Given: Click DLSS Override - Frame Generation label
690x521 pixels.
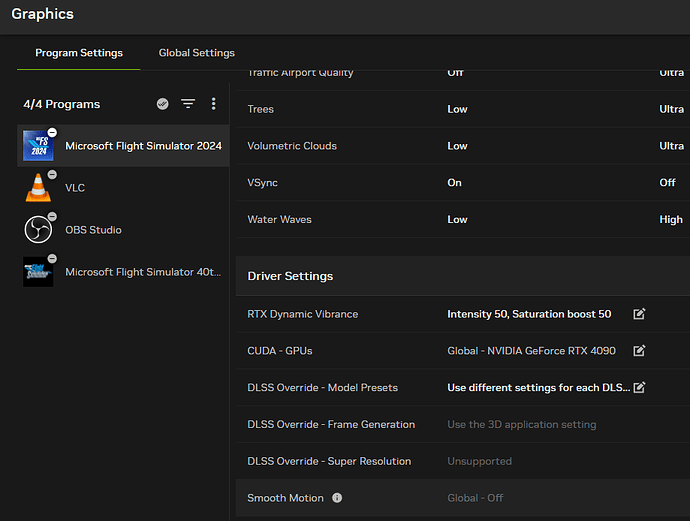Looking at the screenshot, I should coord(331,425).
